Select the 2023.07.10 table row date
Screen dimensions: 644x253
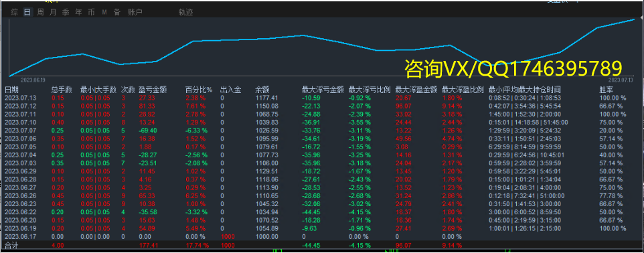[21, 122]
